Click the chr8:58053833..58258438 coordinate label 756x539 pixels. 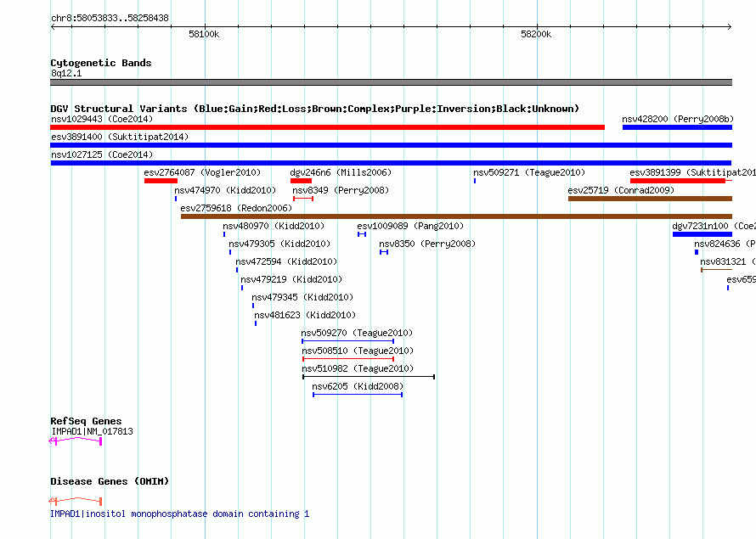[110, 18]
